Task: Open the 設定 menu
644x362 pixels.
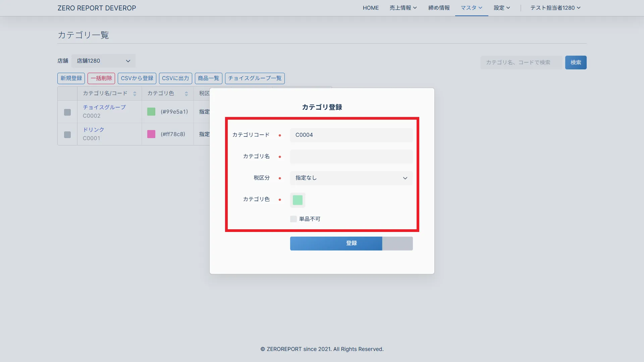Action: click(501, 8)
